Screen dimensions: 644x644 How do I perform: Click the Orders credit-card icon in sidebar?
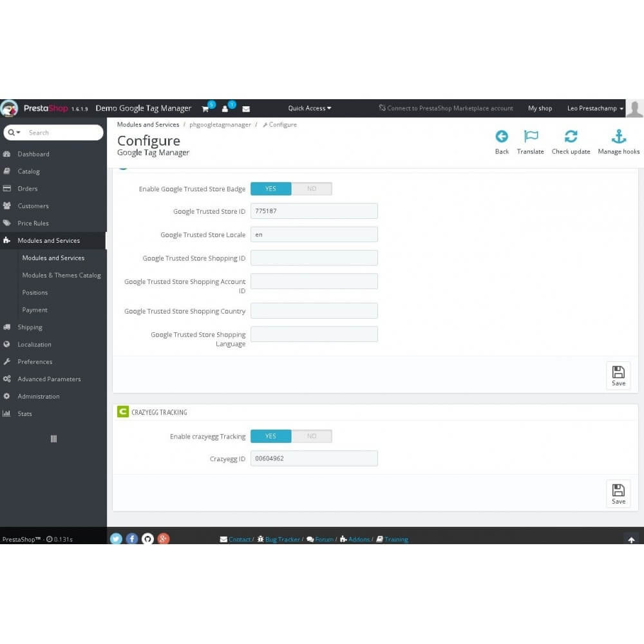(6, 189)
